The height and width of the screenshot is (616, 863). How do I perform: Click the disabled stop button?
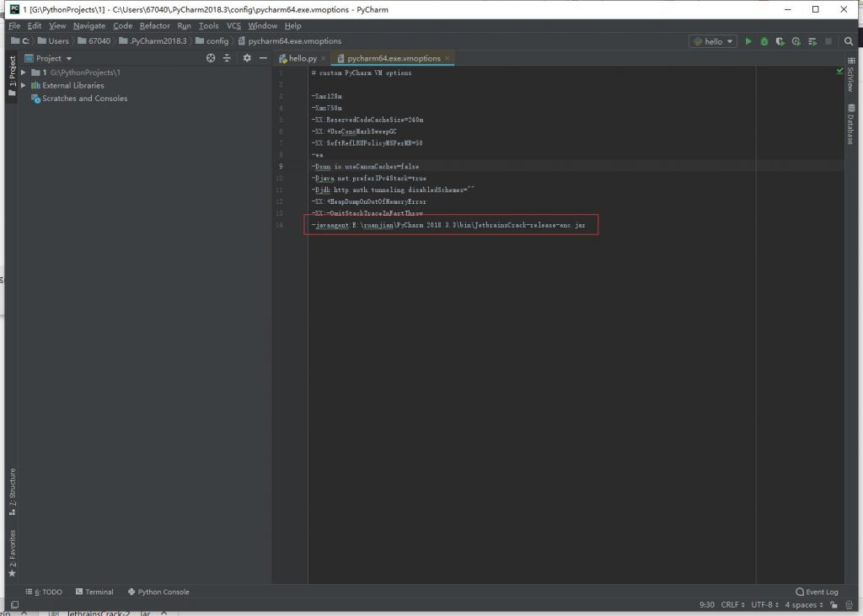pos(828,41)
